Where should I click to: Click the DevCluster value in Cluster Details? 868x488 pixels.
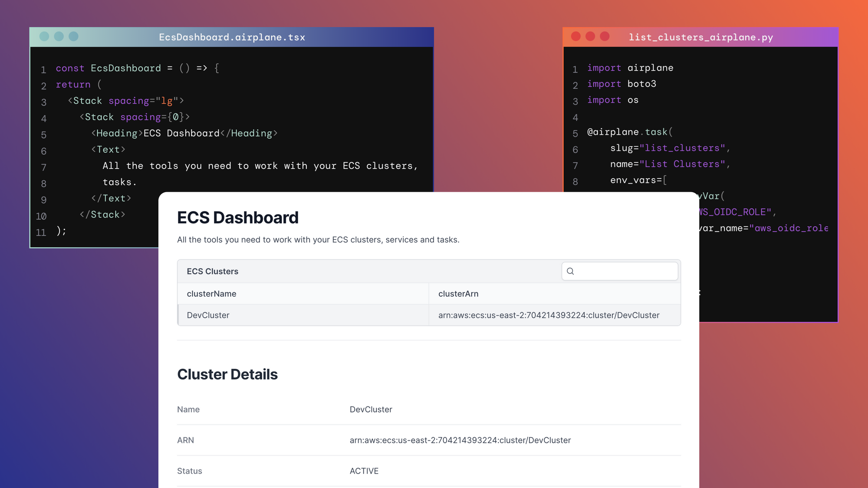click(371, 409)
